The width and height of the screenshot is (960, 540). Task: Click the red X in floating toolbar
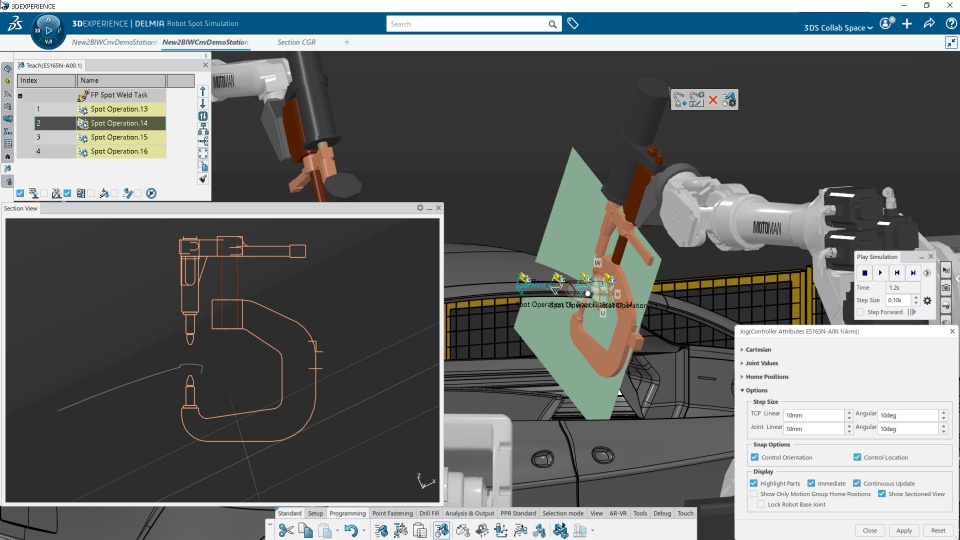(x=713, y=100)
